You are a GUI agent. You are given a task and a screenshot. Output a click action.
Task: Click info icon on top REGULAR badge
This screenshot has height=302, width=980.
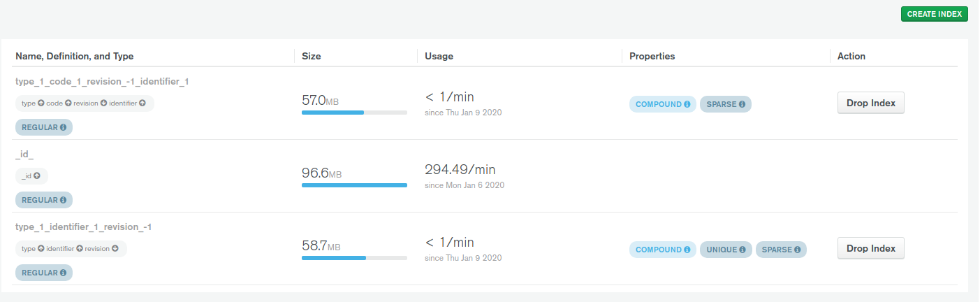pyautogui.click(x=63, y=127)
